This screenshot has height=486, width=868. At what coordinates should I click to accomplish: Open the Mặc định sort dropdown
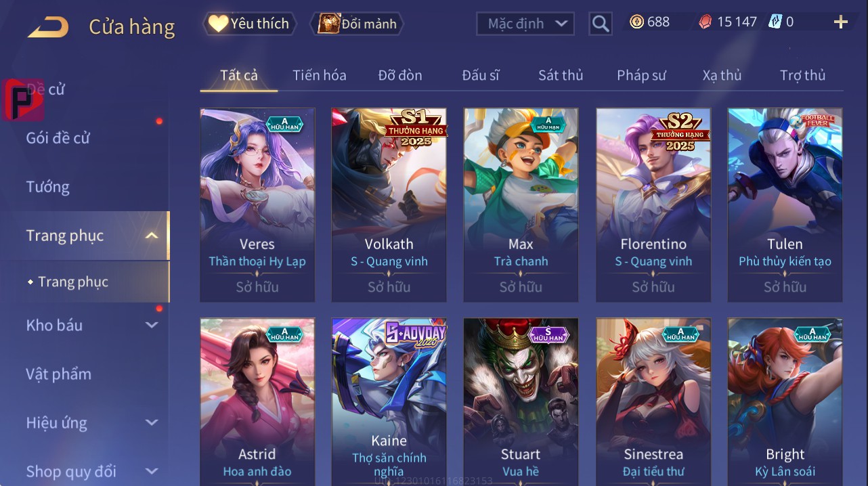pyautogui.click(x=525, y=24)
